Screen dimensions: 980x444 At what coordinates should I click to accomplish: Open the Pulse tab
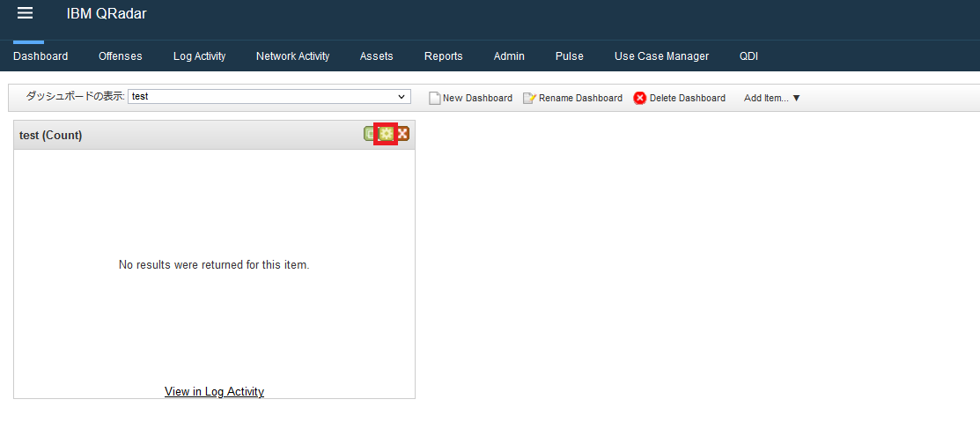point(570,56)
